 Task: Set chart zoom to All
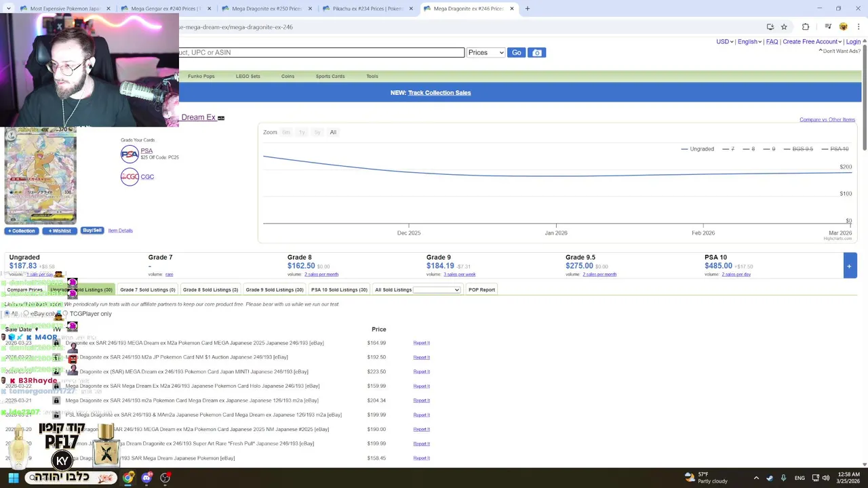pyautogui.click(x=333, y=132)
